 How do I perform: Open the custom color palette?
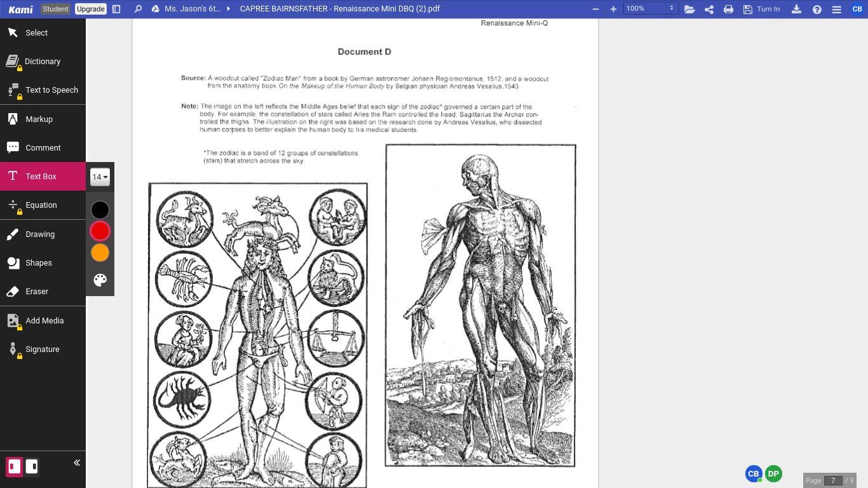tap(100, 280)
